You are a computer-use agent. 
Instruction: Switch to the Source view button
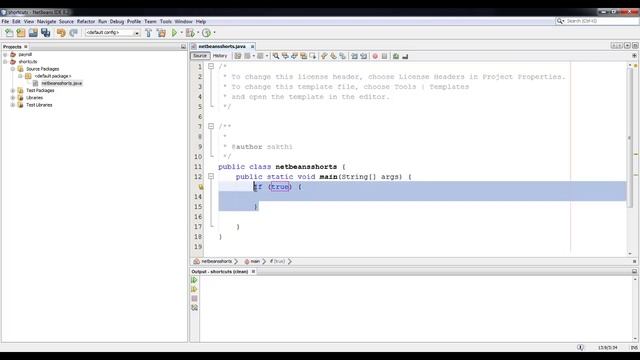(x=200, y=56)
